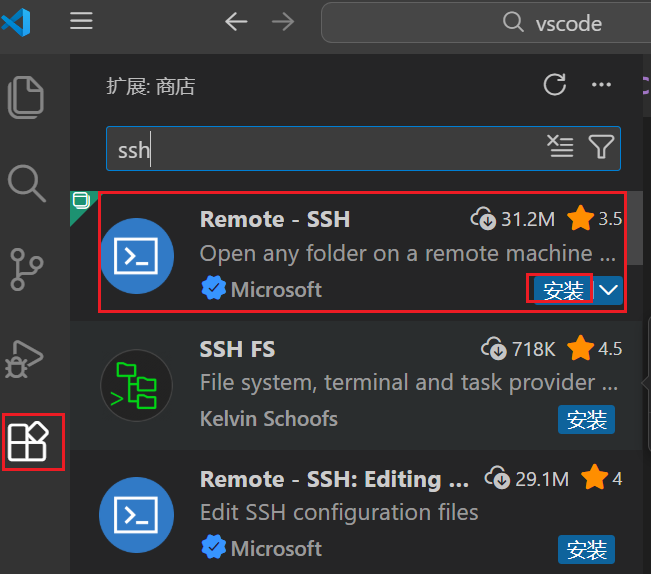The width and height of the screenshot is (651, 574).
Task: Select Remote - SSH: Editing extension title
Action: pyautogui.click(x=334, y=479)
